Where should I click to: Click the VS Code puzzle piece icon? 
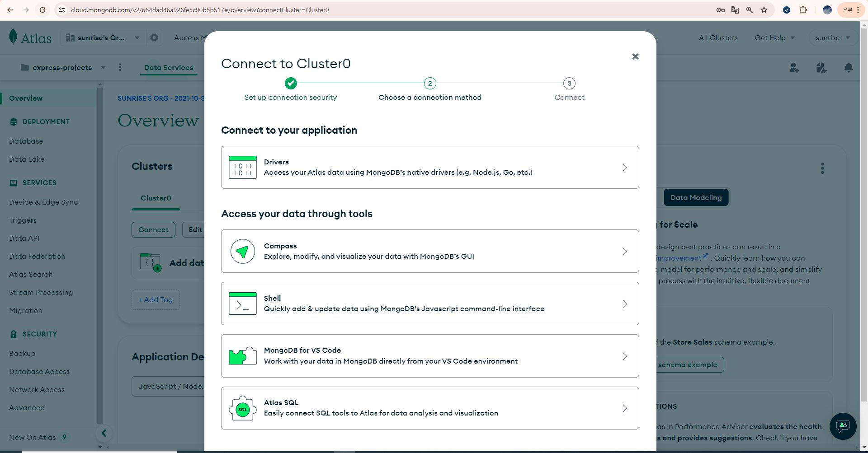pyautogui.click(x=242, y=356)
